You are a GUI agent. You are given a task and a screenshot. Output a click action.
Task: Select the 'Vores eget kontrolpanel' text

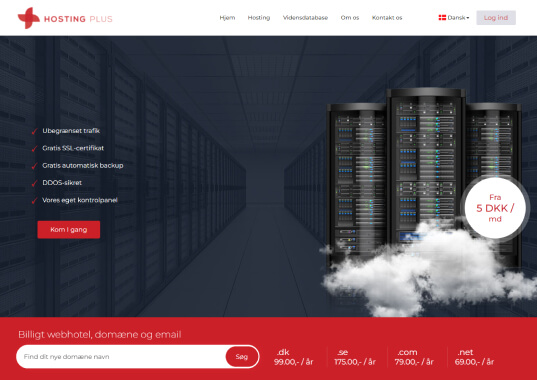[80, 200]
